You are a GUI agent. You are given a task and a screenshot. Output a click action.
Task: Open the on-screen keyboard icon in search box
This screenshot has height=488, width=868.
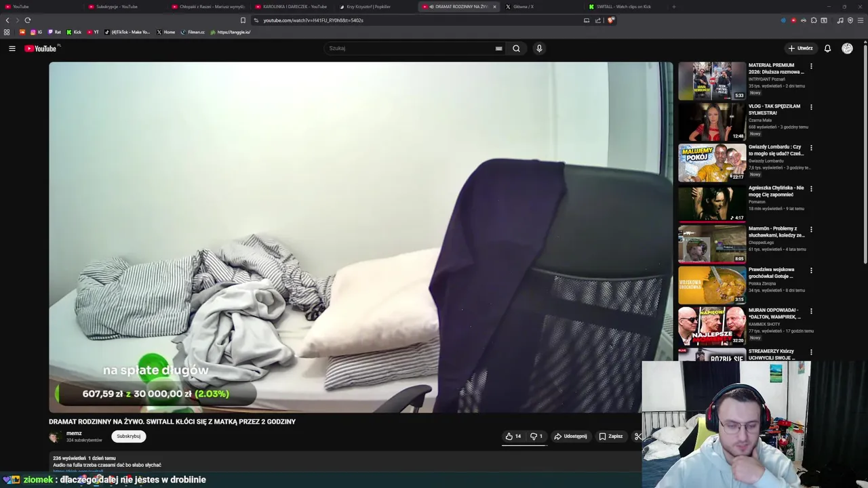point(498,48)
